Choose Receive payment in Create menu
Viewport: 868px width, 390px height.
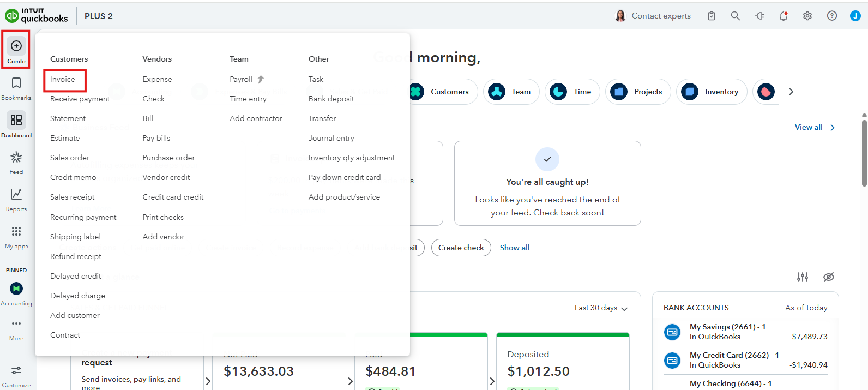[80, 99]
